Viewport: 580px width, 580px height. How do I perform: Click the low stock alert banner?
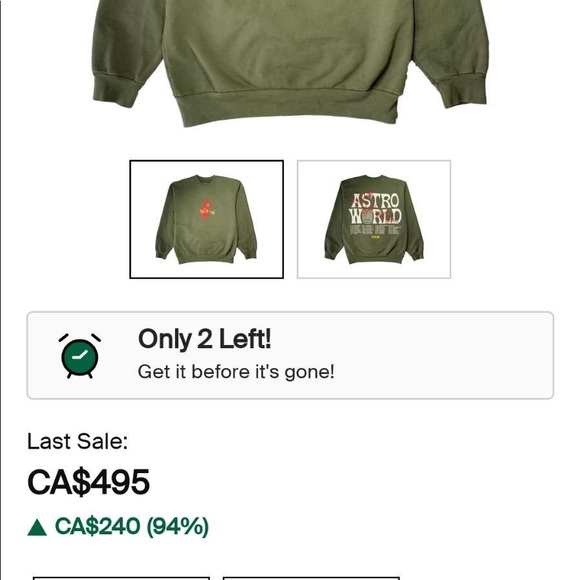click(x=290, y=355)
